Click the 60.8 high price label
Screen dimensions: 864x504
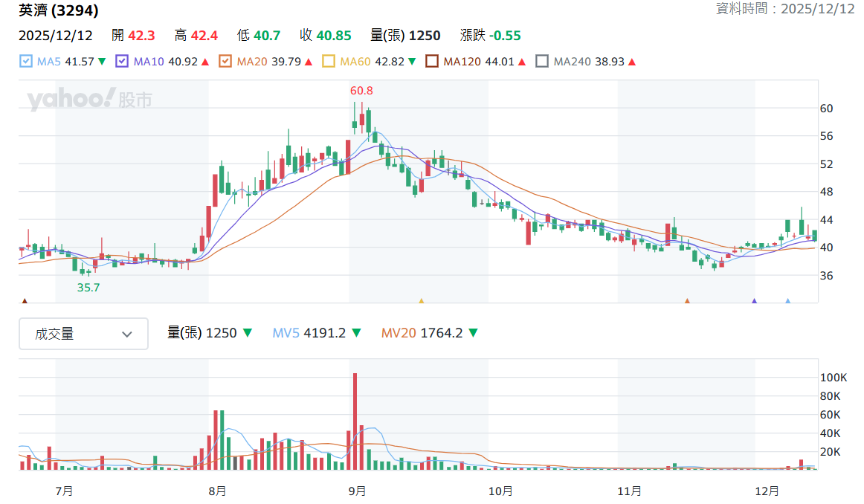pos(361,91)
